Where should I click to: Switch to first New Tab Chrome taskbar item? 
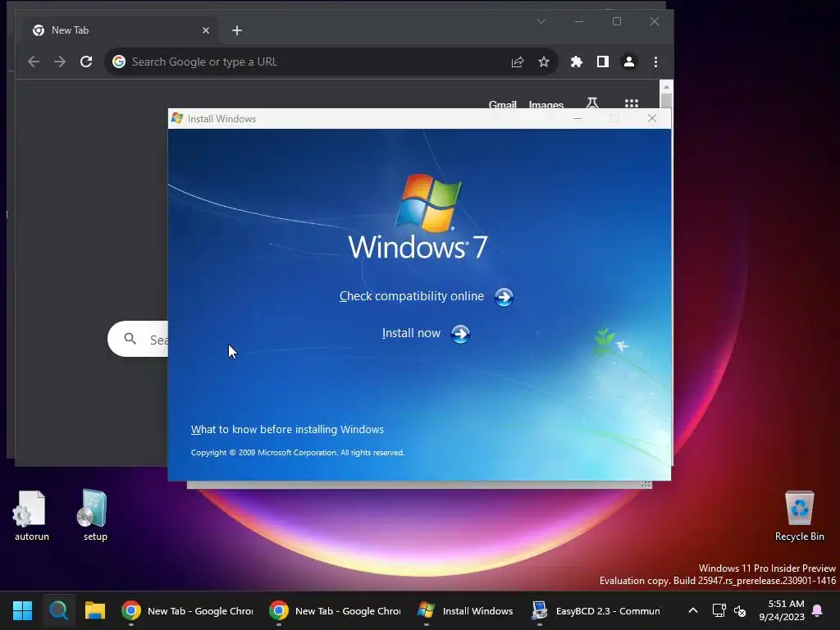[187, 610]
